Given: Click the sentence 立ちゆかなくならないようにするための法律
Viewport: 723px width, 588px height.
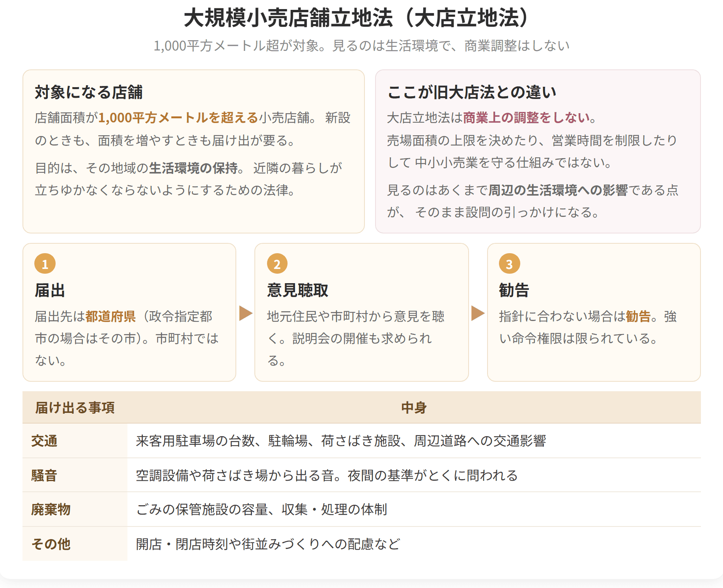Looking at the screenshot, I should 165,190.
